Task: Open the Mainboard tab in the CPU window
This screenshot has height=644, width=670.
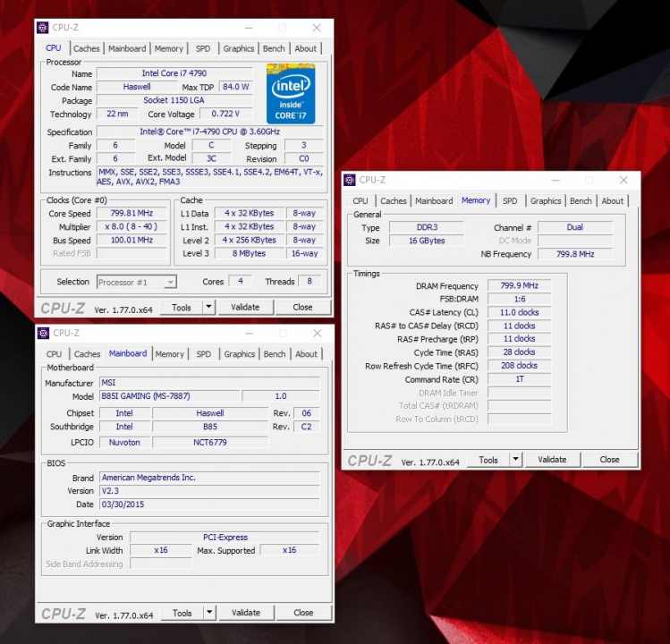Action: pos(127,48)
